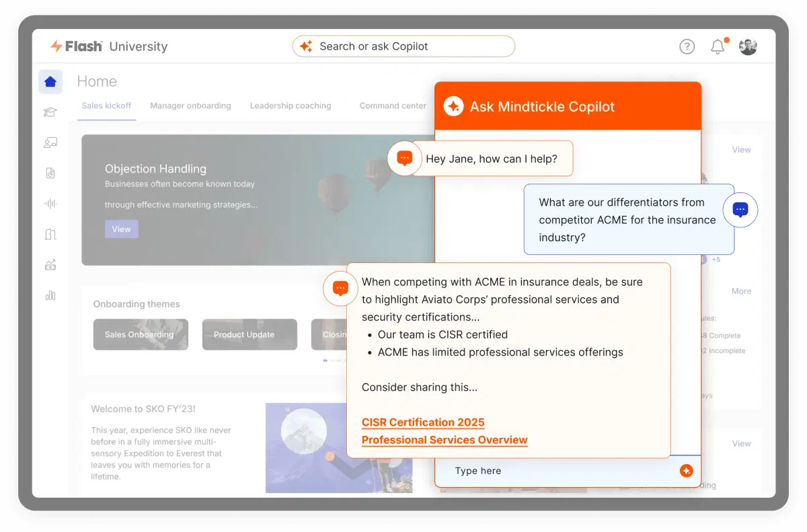
Task: Open the user profile avatar
Action: point(748,46)
